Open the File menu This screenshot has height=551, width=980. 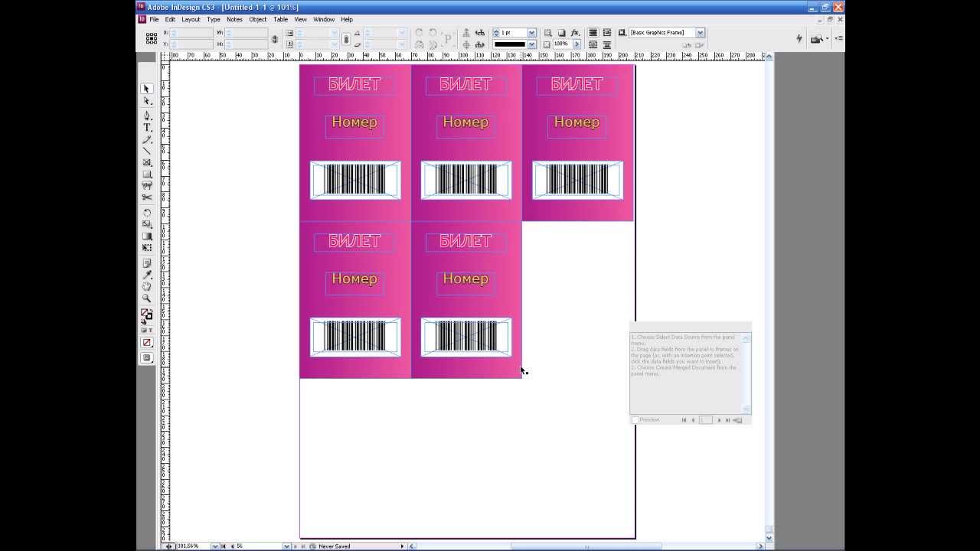pyautogui.click(x=154, y=19)
